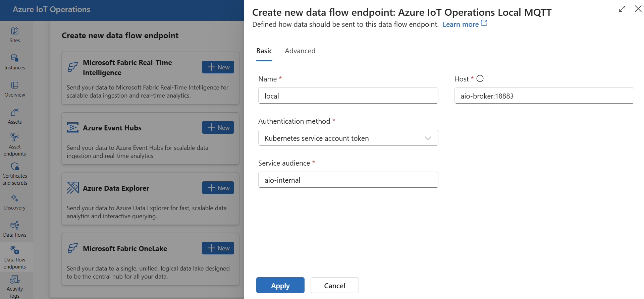Open Assets from the sidebar

pyautogui.click(x=15, y=116)
